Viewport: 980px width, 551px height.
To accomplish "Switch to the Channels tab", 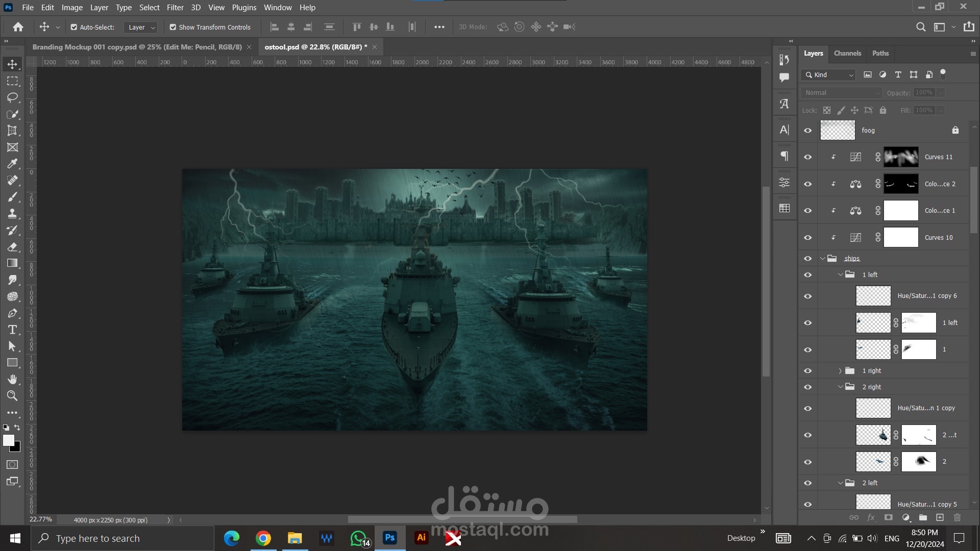I will click(847, 53).
